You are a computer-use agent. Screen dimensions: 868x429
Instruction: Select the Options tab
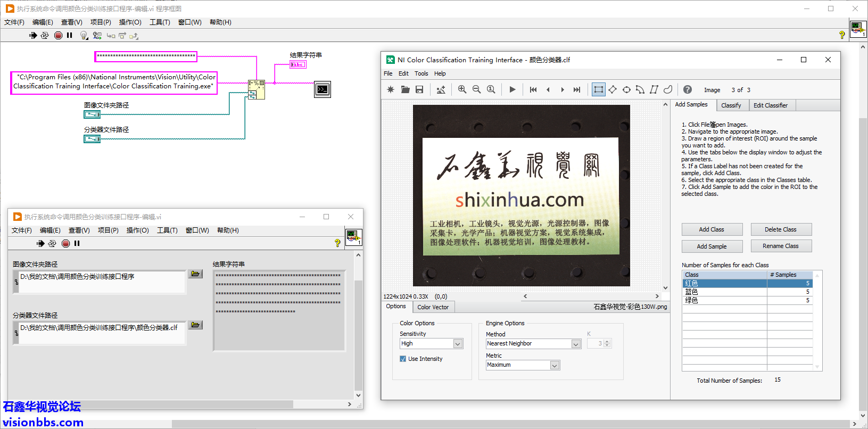[396, 306]
